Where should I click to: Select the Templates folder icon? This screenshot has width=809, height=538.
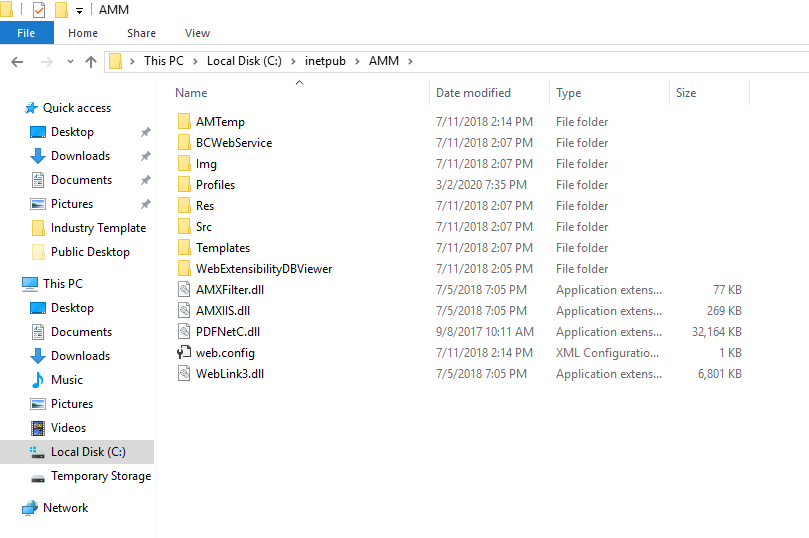(184, 248)
